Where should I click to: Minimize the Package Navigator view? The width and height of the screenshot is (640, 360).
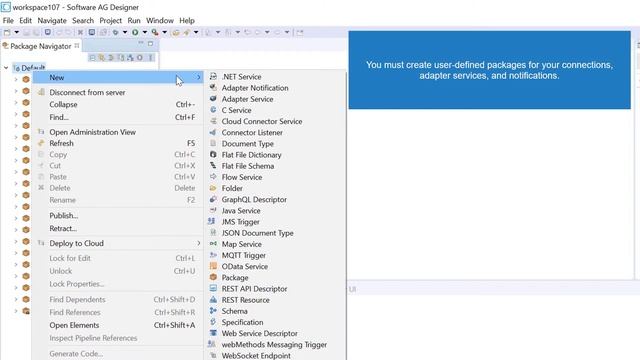[x=141, y=43]
